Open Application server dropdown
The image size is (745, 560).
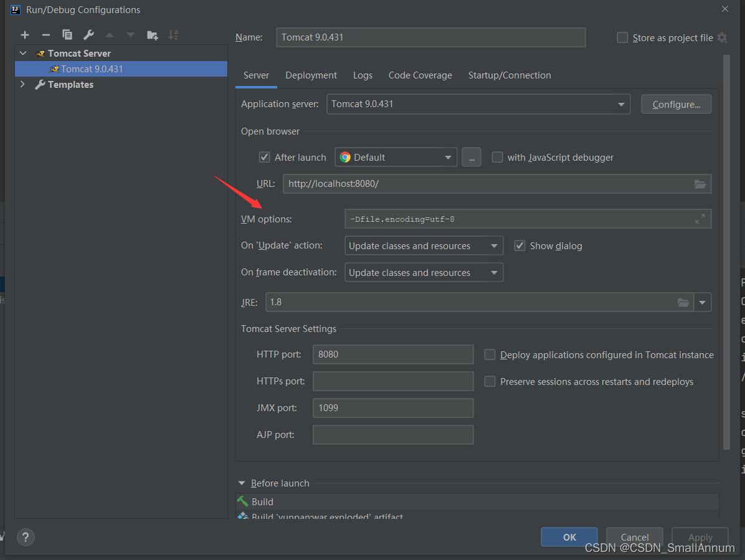(x=478, y=104)
